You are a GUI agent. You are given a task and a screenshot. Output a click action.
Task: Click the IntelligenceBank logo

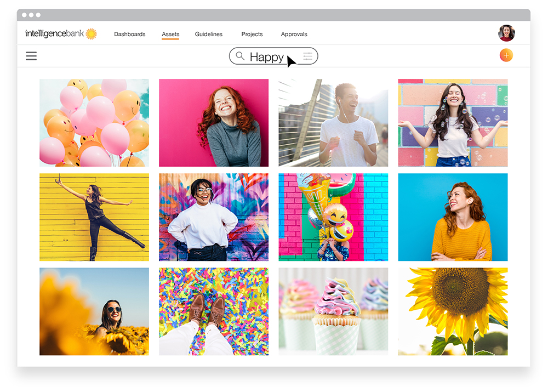61,33
